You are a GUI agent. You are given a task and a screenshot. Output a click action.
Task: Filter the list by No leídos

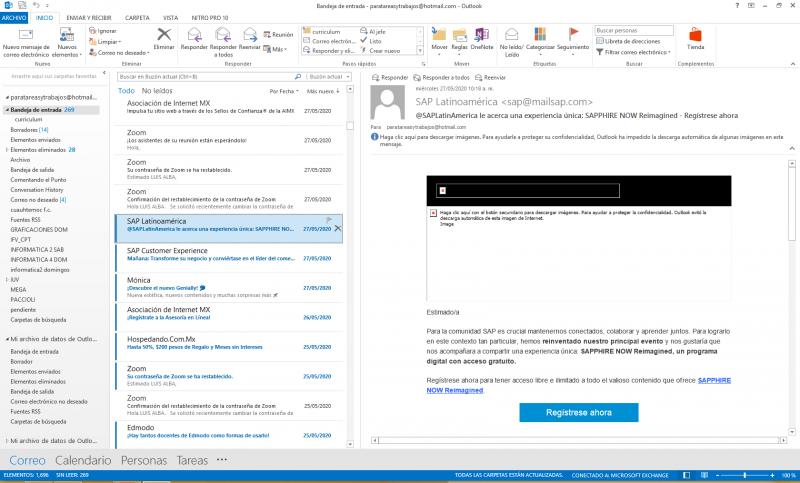(x=155, y=91)
